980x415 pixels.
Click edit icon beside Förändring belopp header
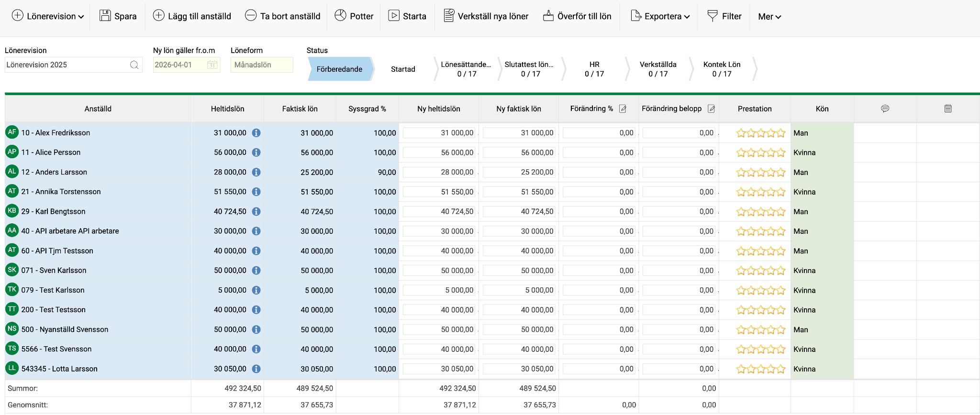[712, 109]
